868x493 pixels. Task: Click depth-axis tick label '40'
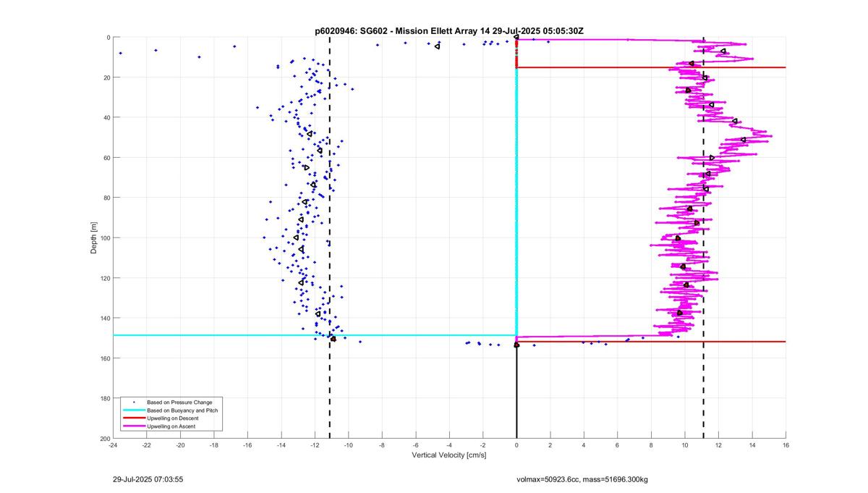(x=106, y=117)
